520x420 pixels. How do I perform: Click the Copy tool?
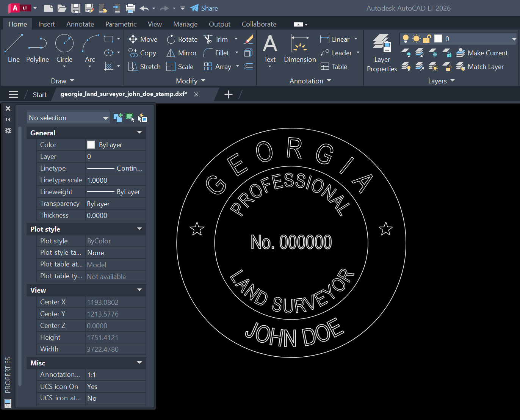(x=142, y=53)
